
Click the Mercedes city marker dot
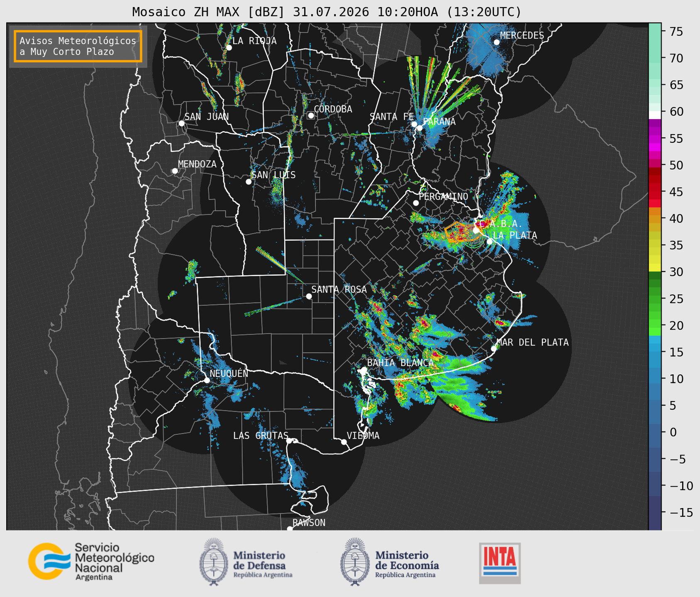tap(496, 42)
